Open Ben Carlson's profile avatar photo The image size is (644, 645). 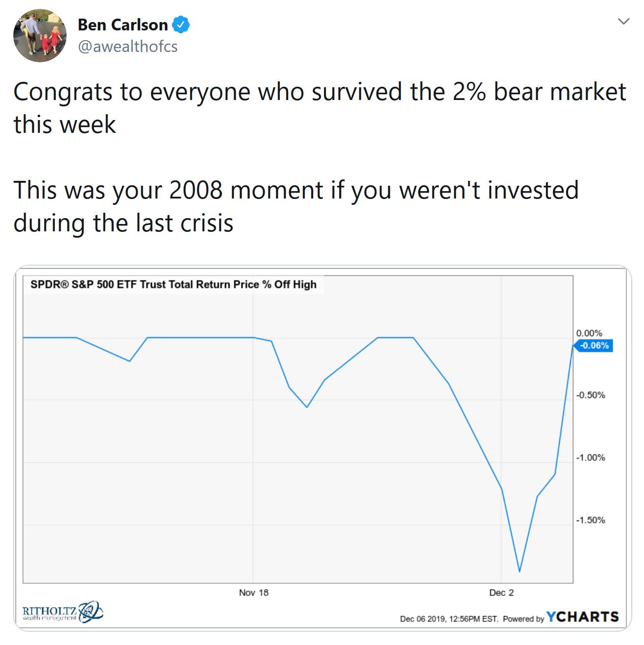pos(40,35)
